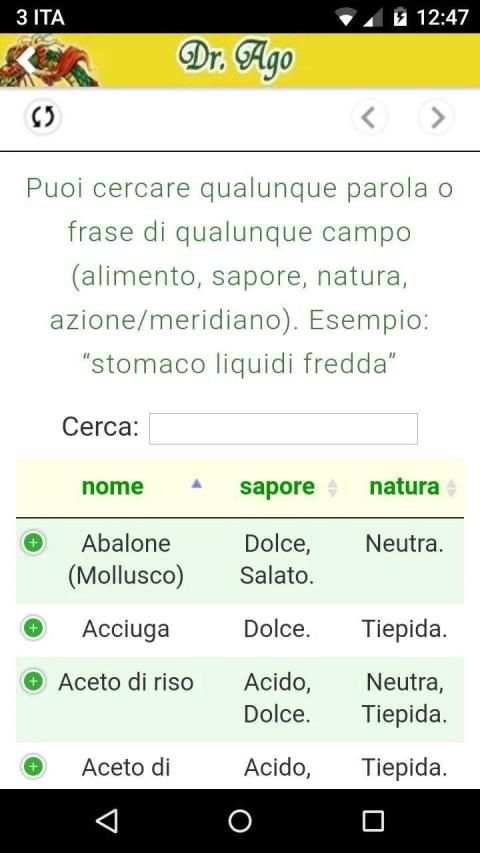
Task: Expand the Aceto di riso row
Action: [33, 681]
